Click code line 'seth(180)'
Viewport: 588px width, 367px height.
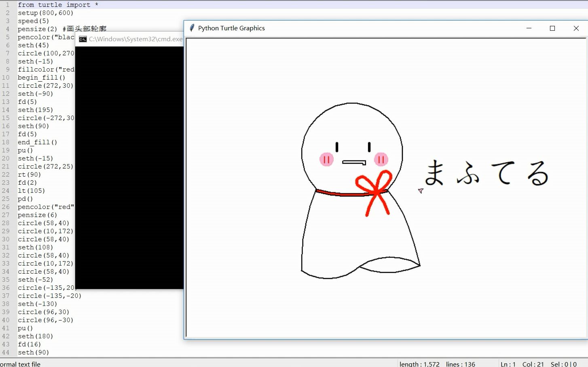point(35,336)
